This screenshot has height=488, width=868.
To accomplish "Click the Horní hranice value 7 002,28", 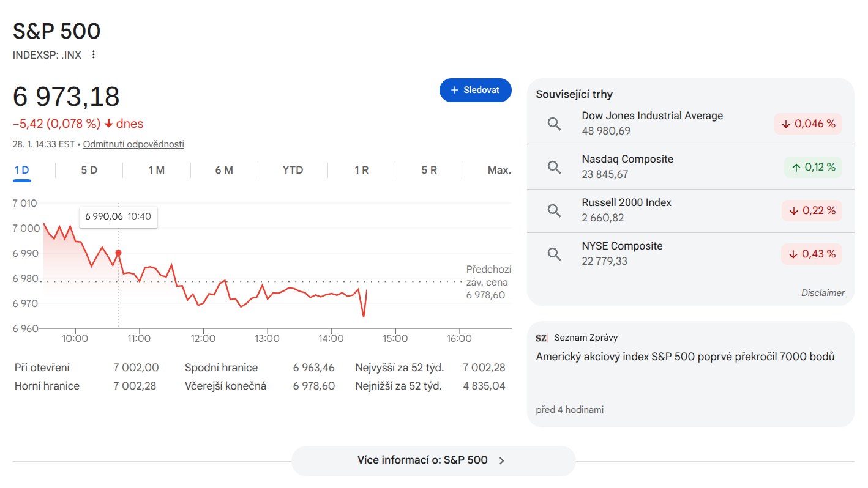I will coord(135,386).
